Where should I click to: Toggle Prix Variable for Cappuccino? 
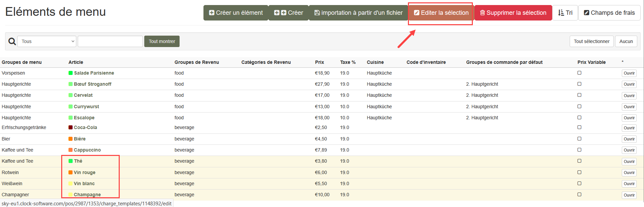[x=579, y=150]
